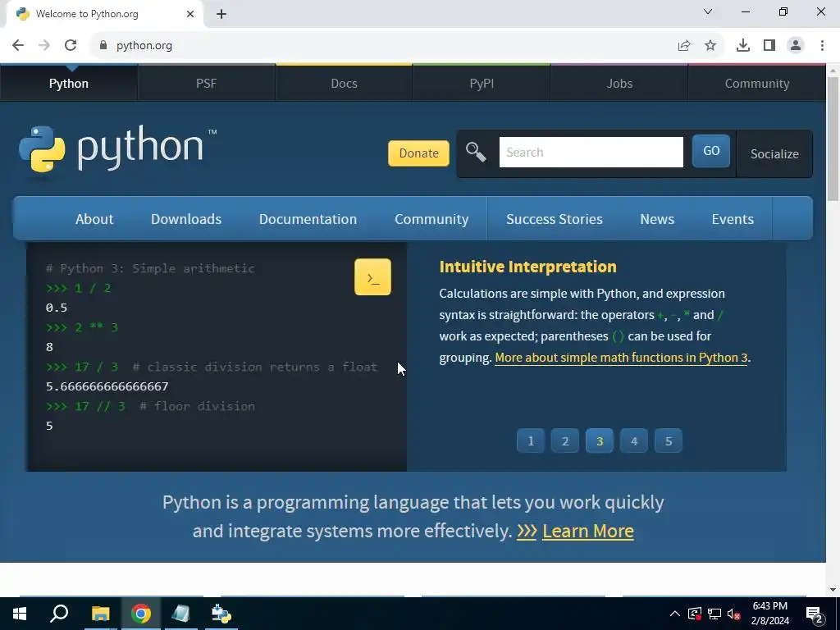Click the browser back arrow

pyautogui.click(x=18, y=46)
